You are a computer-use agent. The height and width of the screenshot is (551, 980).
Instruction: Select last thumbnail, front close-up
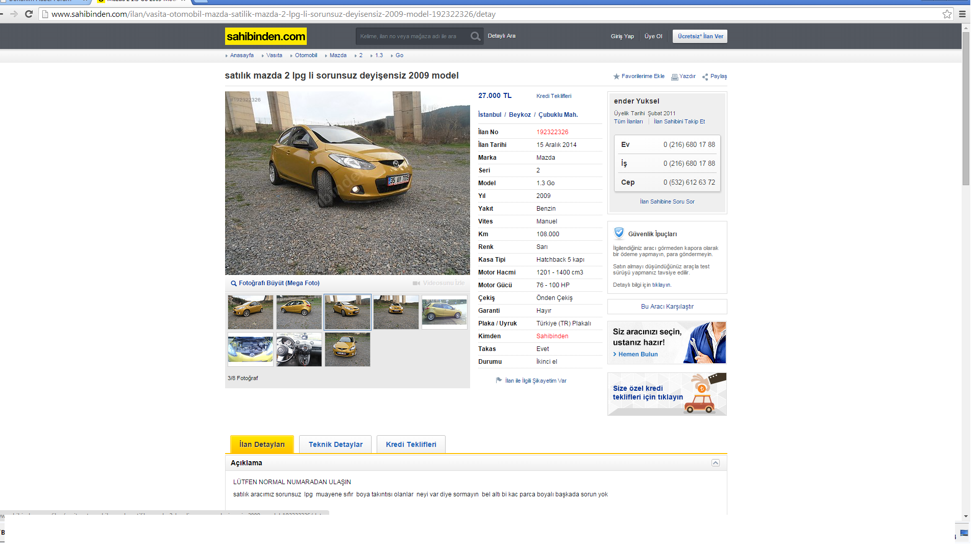click(348, 349)
